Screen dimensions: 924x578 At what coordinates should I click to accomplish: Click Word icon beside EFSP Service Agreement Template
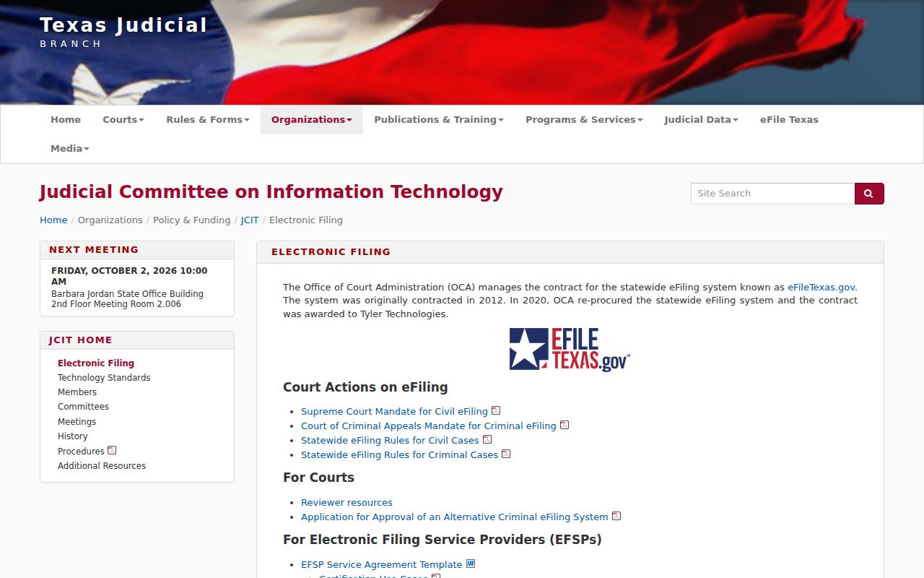tap(471, 564)
